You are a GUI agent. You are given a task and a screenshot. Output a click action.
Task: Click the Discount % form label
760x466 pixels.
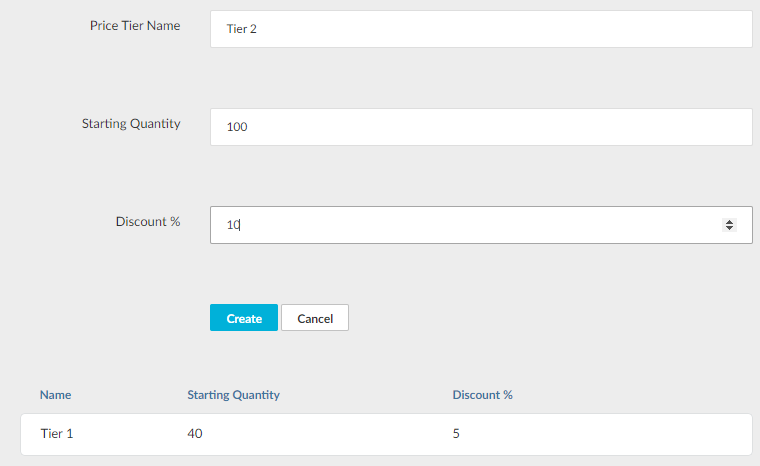click(x=148, y=222)
